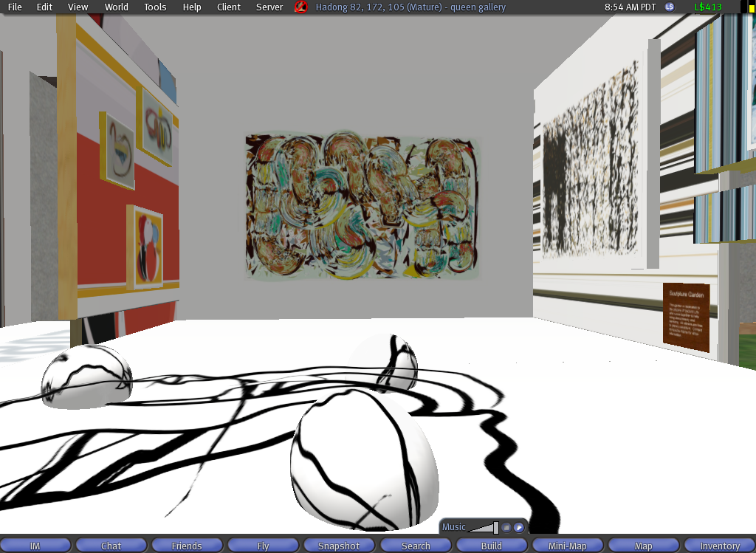Open the Edit menu
The image size is (756, 553).
pos(44,7)
